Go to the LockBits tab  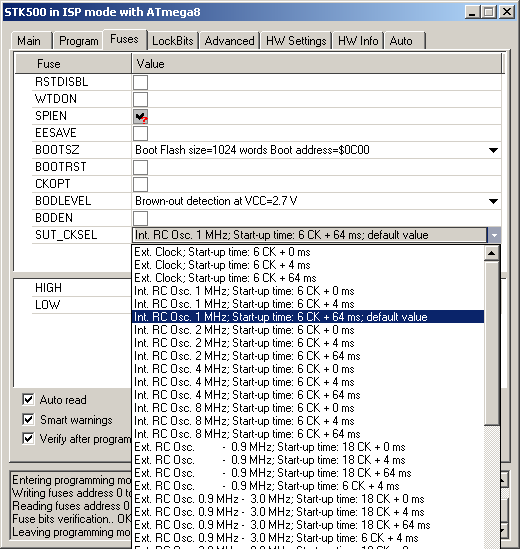173,41
